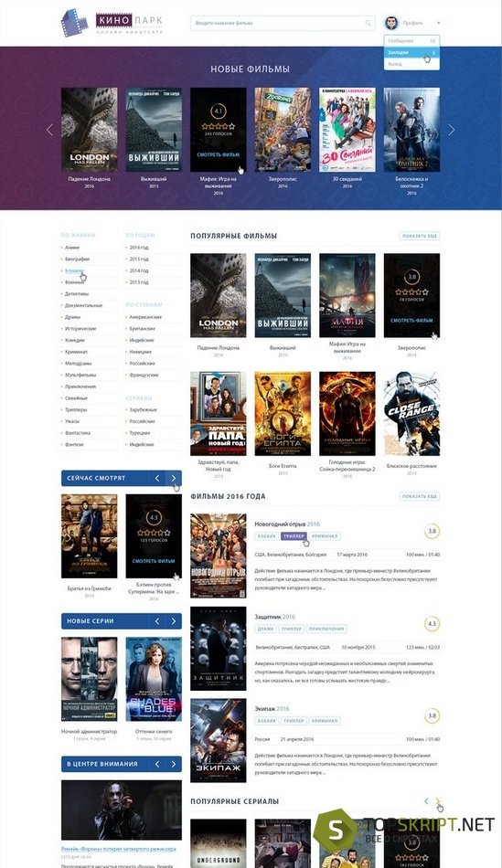Image resolution: width=502 pixels, height=868 pixels.
Task: Click Смотреть фильм on Зверополис popular poster
Action: (411, 321)
